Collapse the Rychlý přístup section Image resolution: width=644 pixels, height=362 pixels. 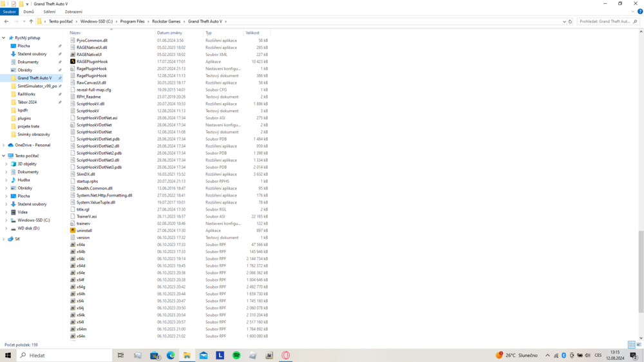tap(4, 38)
